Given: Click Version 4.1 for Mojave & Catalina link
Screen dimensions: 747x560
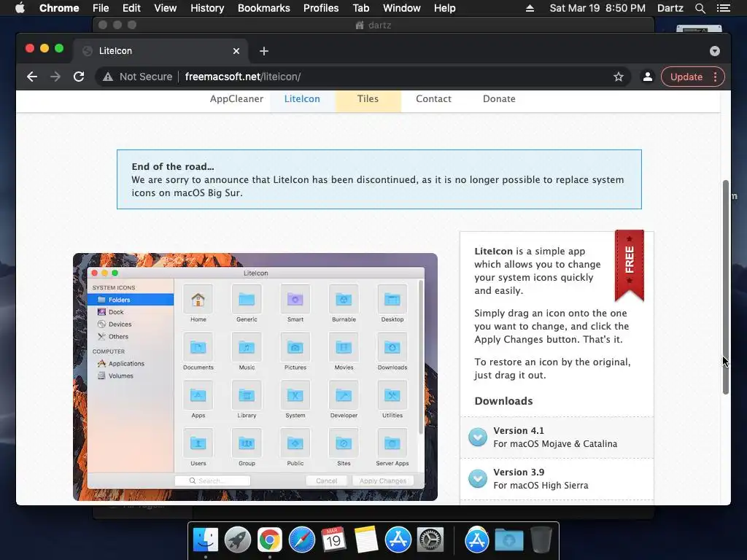Looking at the screenshot, I should pyautogui.click(x=555, y=437).
